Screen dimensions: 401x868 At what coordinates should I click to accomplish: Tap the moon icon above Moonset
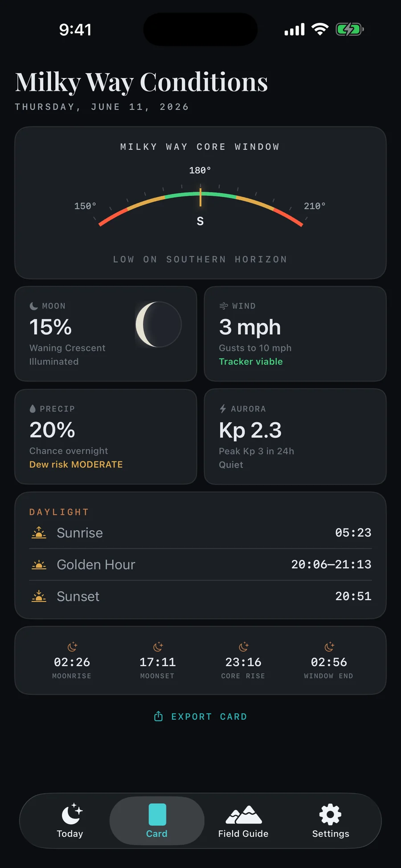point(158,646)
